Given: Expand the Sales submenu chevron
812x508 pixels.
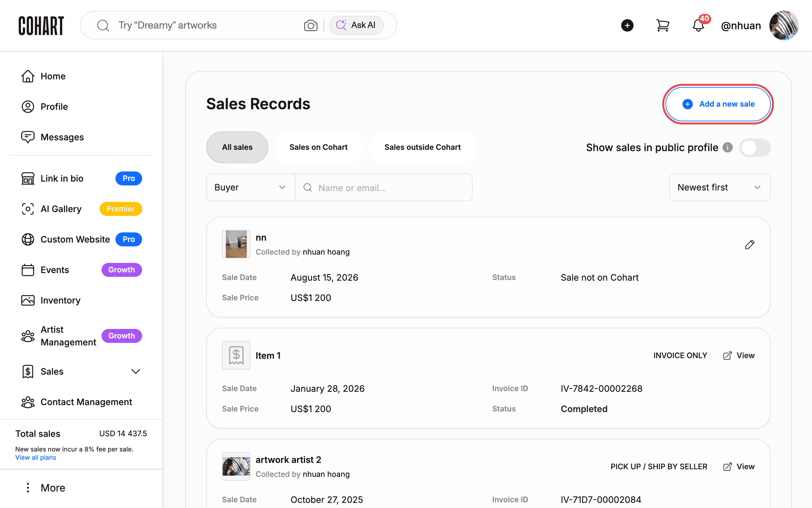Looking at the screenshot, I should 135,371.
